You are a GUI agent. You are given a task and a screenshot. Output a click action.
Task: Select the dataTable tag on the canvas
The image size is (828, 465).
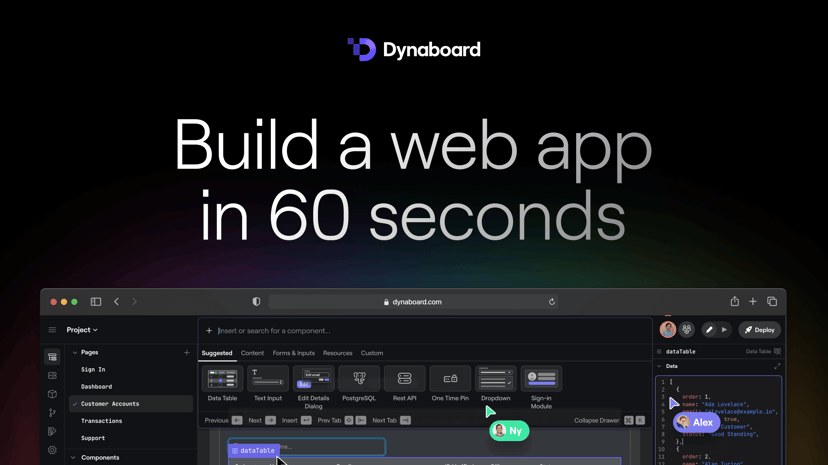coord(253,451)
